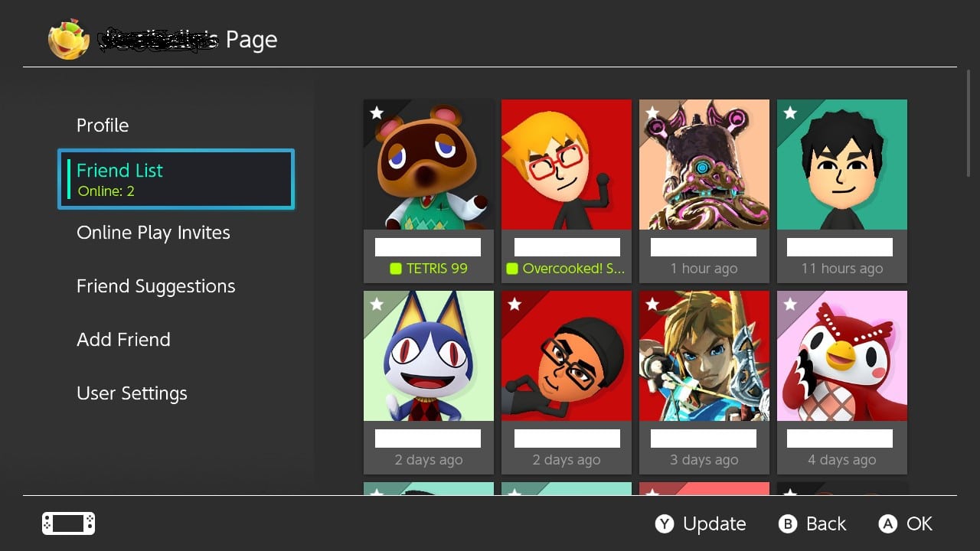The width and height of the screenshot is (980, 551).
Task: Open the Guardian avatar friend from 1 hour ago
Action: coord(704,191)
